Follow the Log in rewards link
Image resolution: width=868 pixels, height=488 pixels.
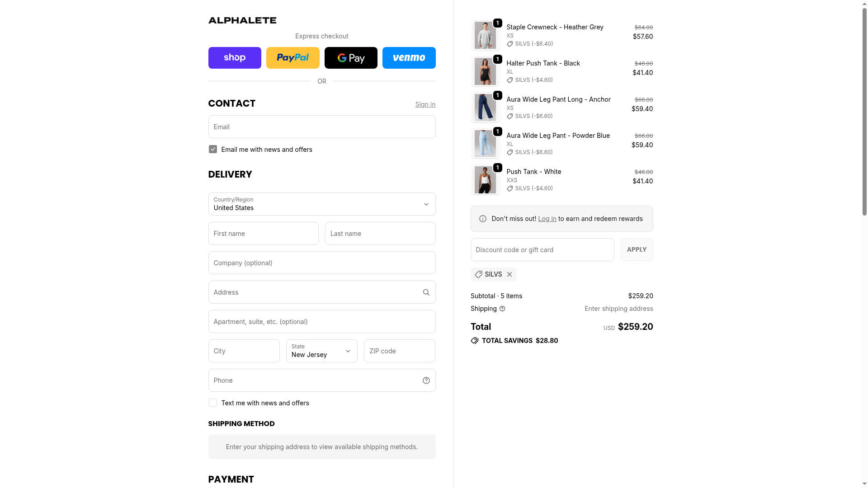tap(547, 219)
